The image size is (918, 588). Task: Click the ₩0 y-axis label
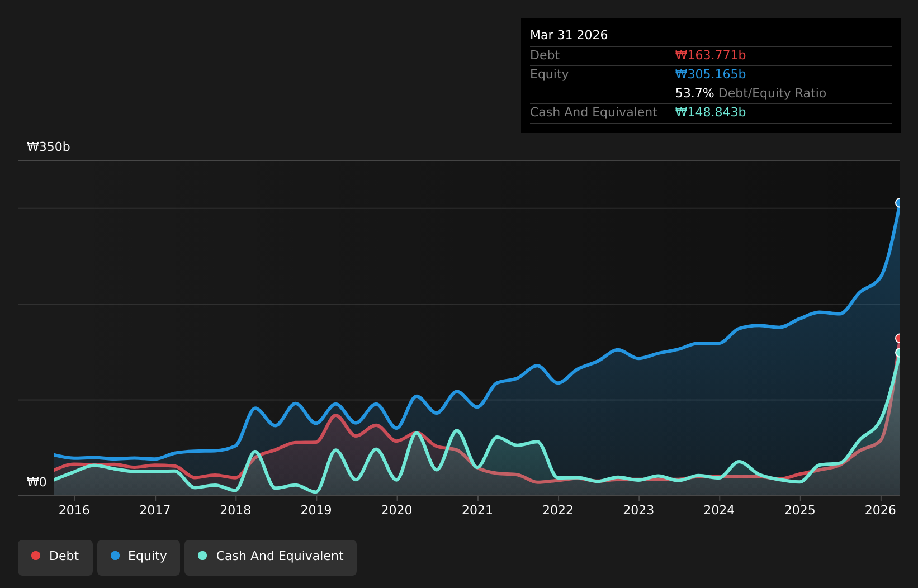click(x=37, y=482)
